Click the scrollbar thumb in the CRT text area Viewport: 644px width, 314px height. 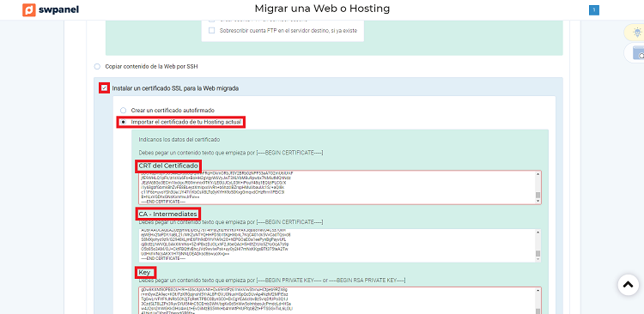point(538,195)
